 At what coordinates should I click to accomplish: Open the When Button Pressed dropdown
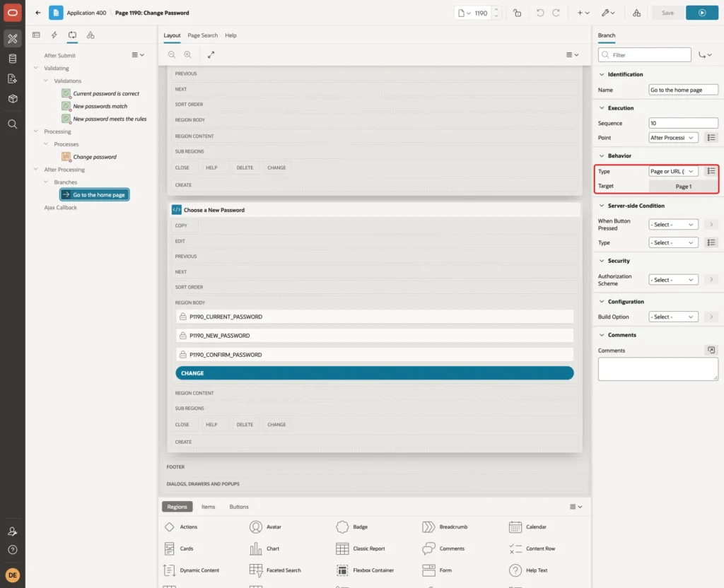pyautogui.click(x=673, y=224)
